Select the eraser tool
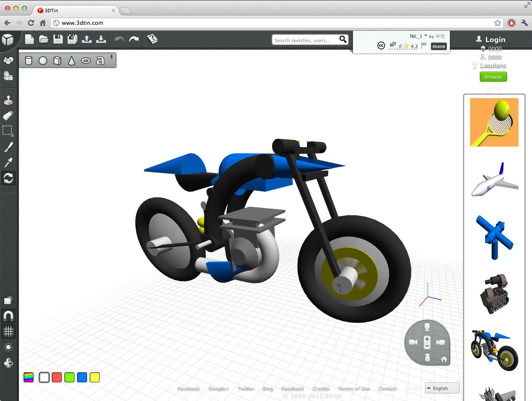This screenshot has width=532, height=401. coord(8,116)
